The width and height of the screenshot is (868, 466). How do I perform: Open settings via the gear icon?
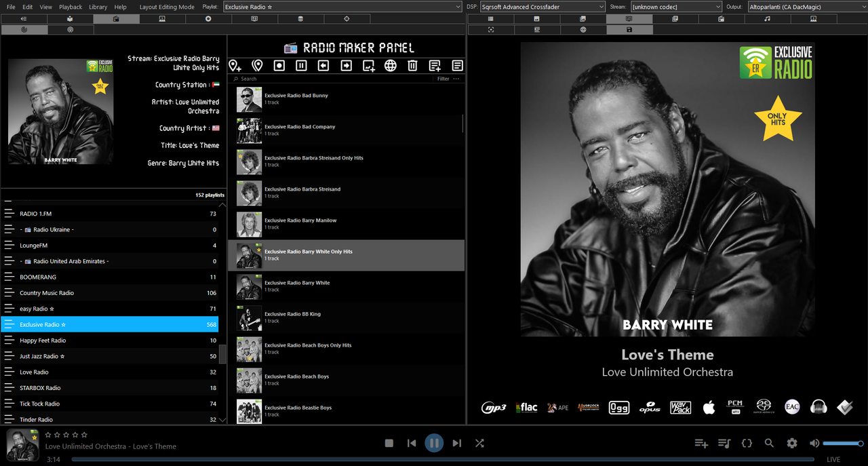(792, 443)
